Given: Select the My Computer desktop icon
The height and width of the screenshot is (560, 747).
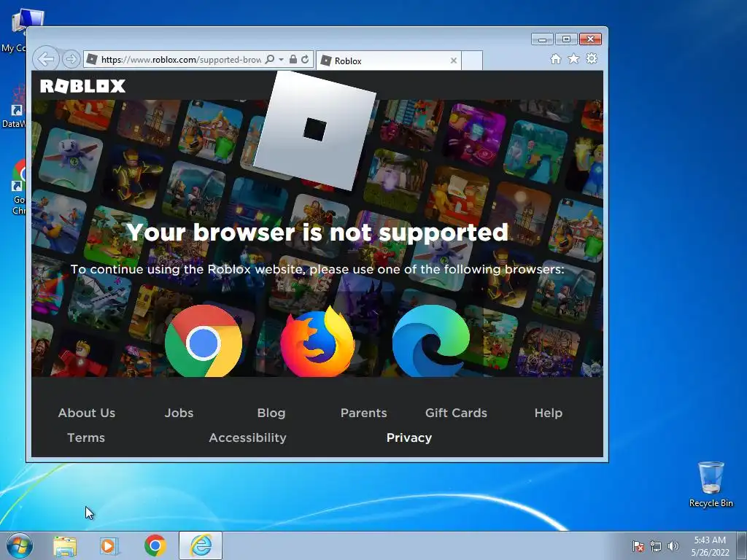Looking at the screenshot, I should 21,29.
